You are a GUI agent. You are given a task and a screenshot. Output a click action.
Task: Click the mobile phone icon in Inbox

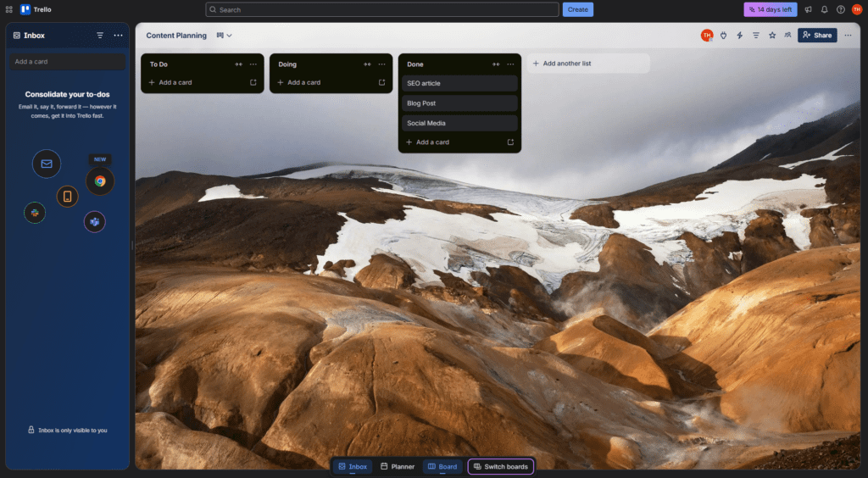[x=67, y=197]
